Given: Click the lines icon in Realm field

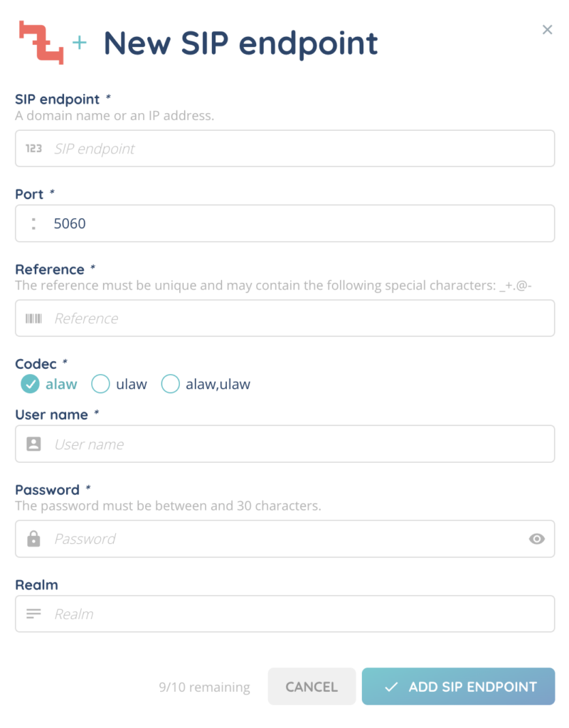Looking at the screenshot, I should (33, 614).
